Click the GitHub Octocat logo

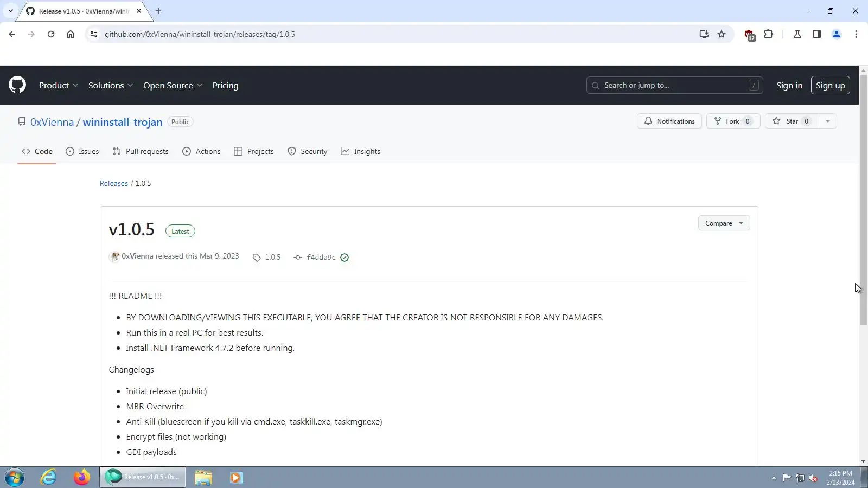pyautogui.click(x=17, y=85)
